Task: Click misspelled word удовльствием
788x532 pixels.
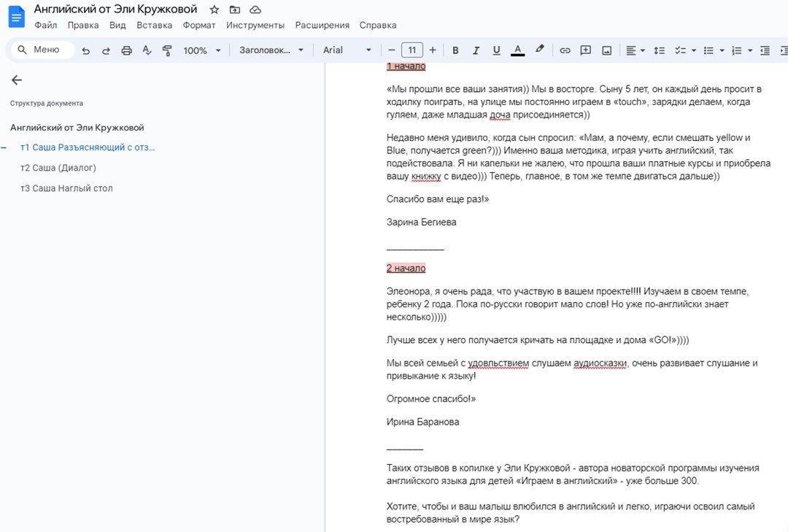Action: [498, 363]
